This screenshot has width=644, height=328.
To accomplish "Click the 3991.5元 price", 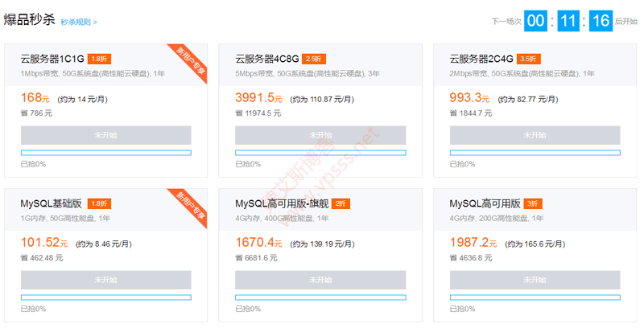I will [x=258, y=98].
